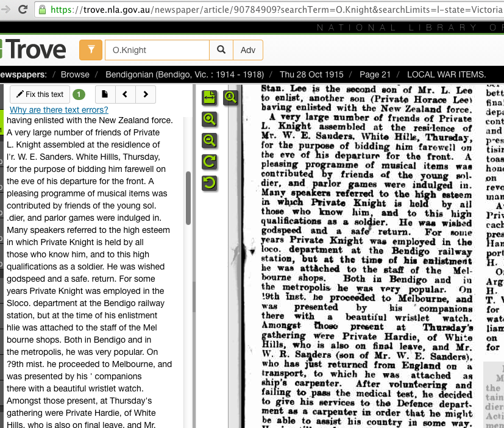Image resolution: width=504 pixels, height=428 pixels.
Task: Focus the O.Knight search field
Action: tap(157, 50)
